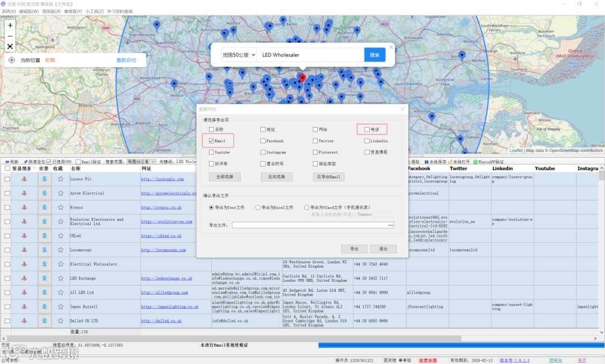Image resolution: width=605 pixels, height=364 pixels.
Task: Favorite star for Arrow Electrical
Action: (61, 193)
